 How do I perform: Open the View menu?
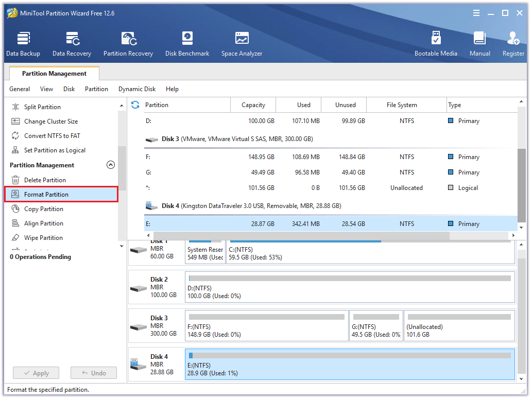click(x=46, y=89)
